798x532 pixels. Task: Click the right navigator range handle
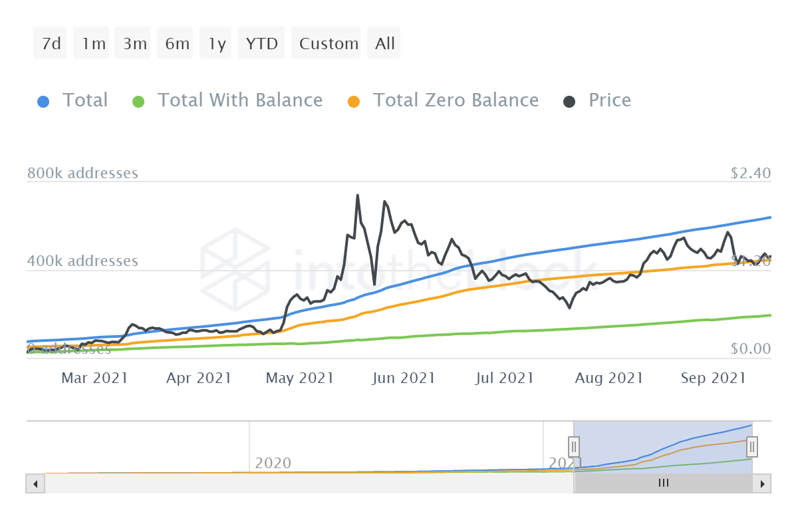point(752,446)
